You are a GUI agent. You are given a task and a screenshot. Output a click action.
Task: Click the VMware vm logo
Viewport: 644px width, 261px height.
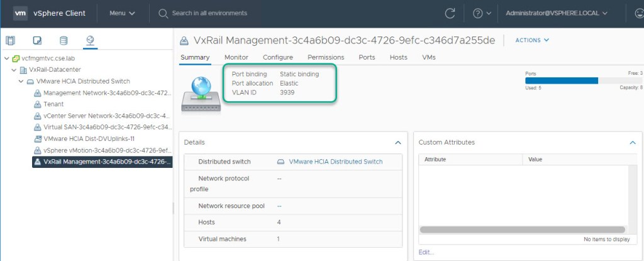(21, 13)
